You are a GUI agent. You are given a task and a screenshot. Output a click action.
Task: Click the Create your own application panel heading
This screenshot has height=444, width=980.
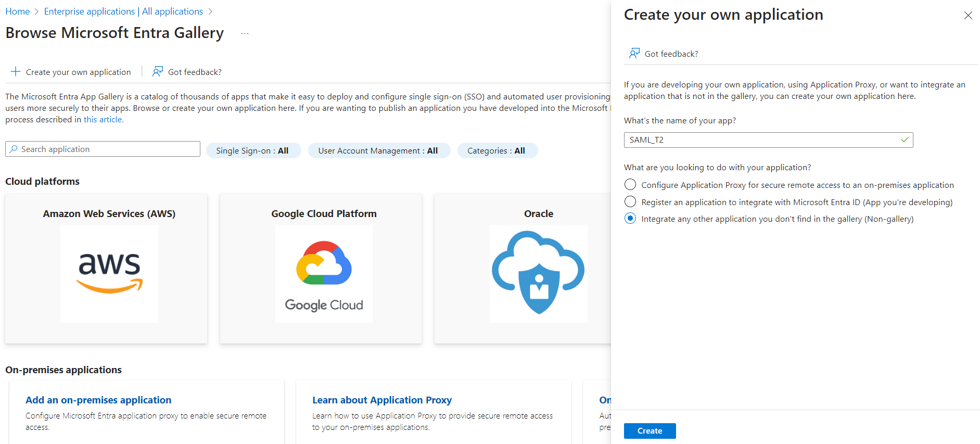(723, 15)
